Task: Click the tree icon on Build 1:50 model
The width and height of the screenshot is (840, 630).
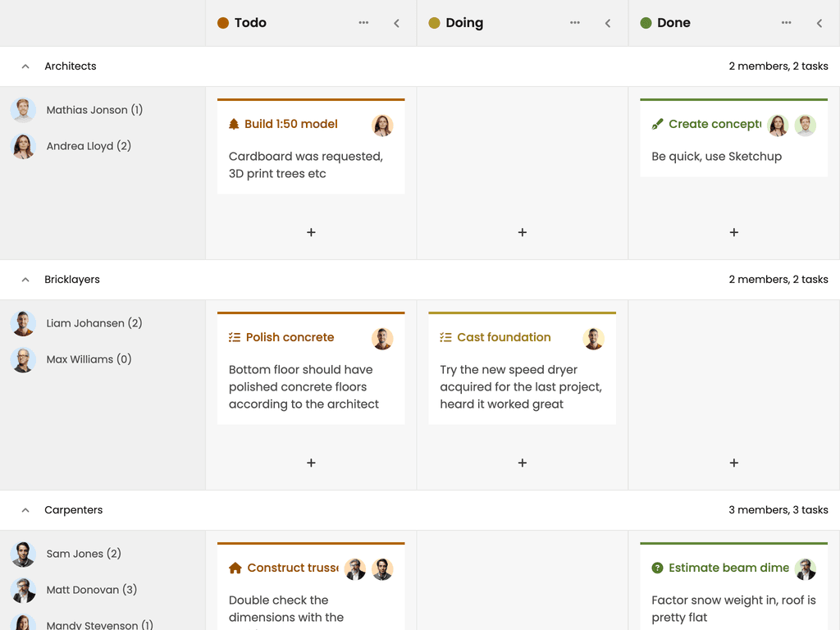Action: point(234,125)
